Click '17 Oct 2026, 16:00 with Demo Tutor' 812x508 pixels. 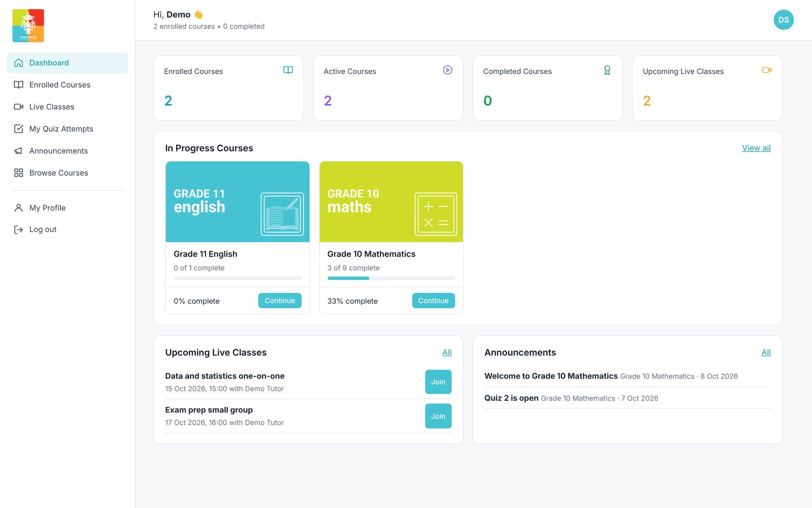click(224, 423)
